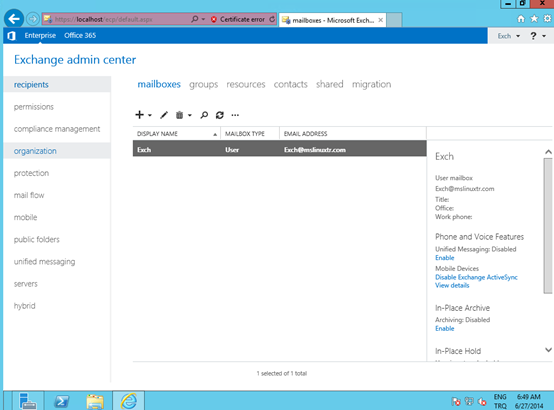
Task: Open recipients in the left navigation
Action: pos(57,84)
